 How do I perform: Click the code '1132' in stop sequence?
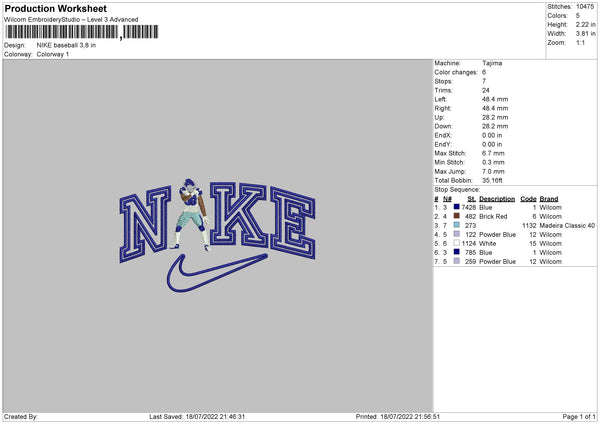click(529, 226)
